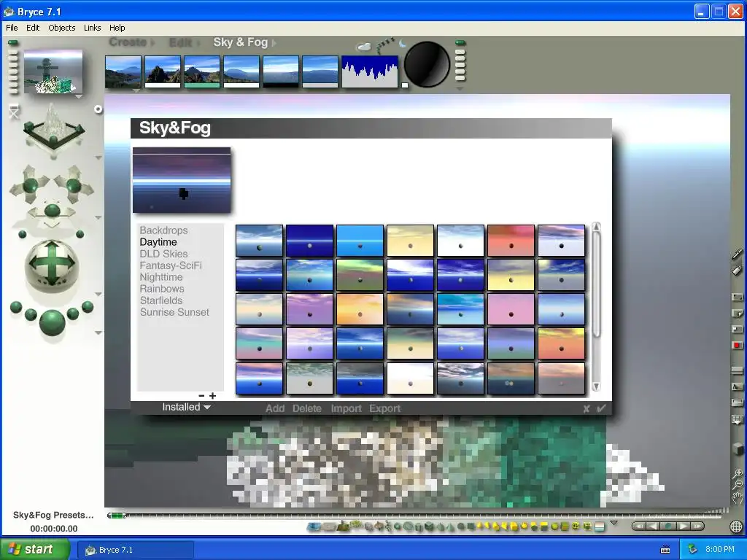Click the cloud icon above the sky palette
This screenshot has height=560, width=747.
pyautogui.click(x=363, y=47)
